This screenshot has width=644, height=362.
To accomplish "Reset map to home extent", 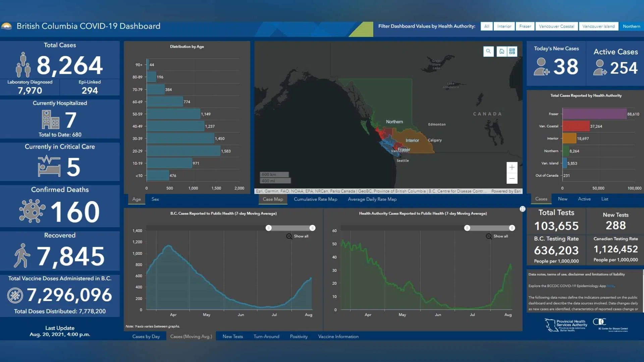I will [502, 51].
